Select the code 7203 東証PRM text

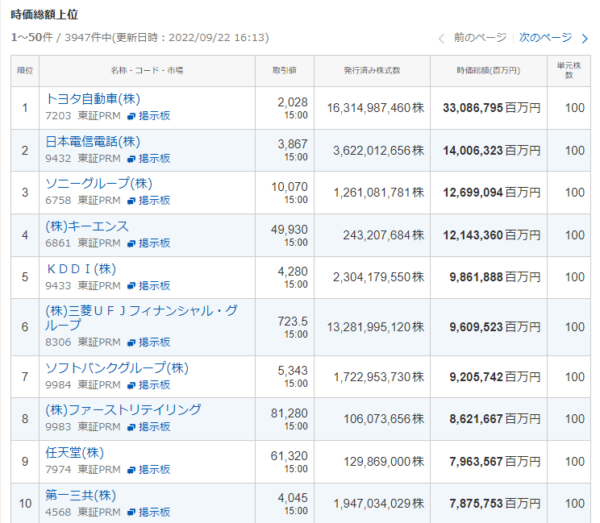pos(83,116)
